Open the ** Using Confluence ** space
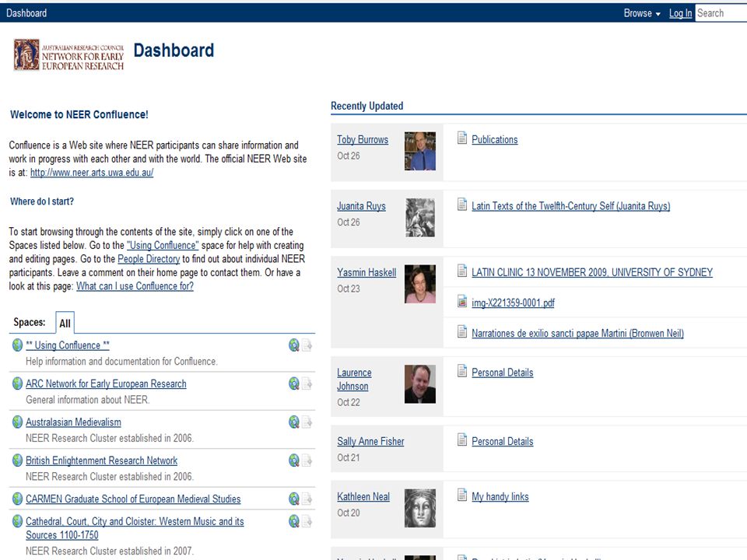The height and width of the screenshot is (560, 747). 68,345
